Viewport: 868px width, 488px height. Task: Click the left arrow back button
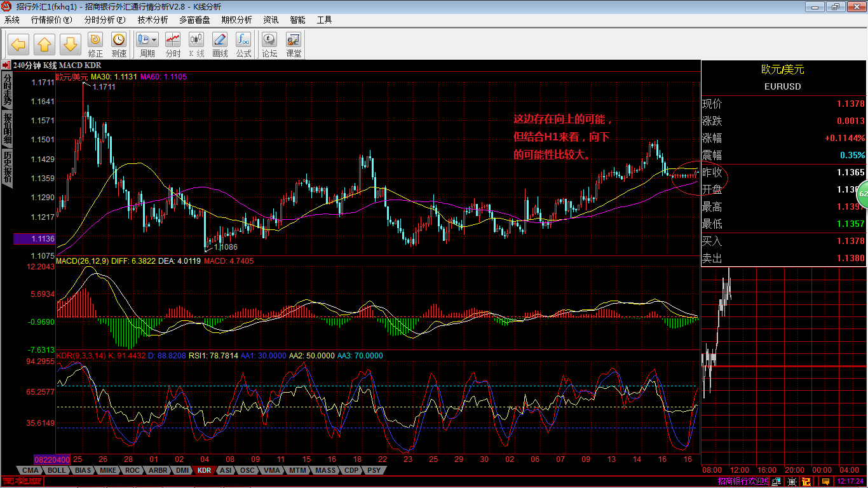click(x=18, y=44)
